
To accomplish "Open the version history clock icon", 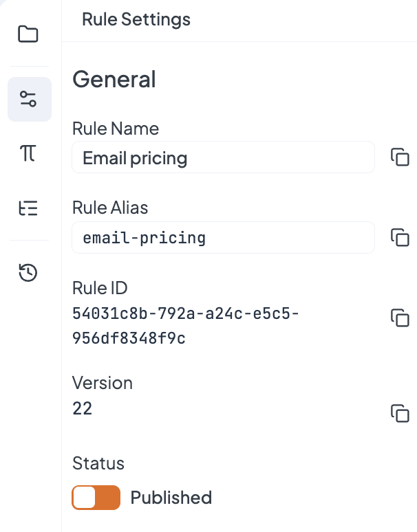I will pos(28,273).
